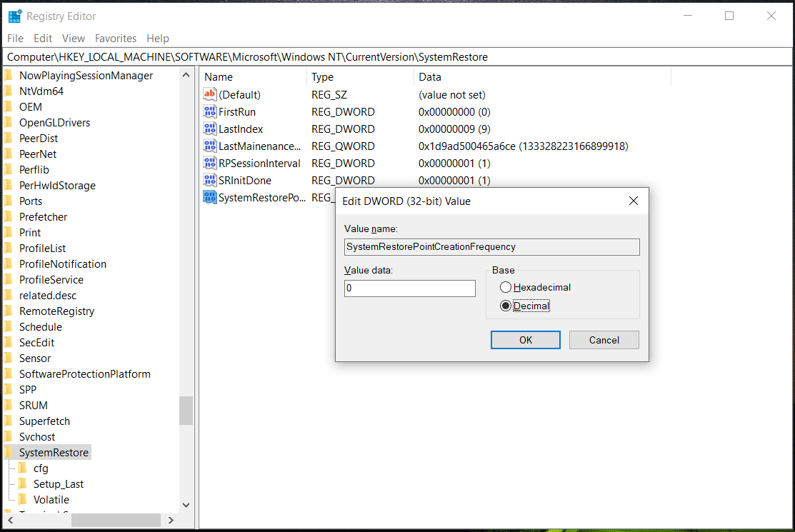Open the Edit menu
Screen dimensions: 795x532
click(x=43, y=39)
